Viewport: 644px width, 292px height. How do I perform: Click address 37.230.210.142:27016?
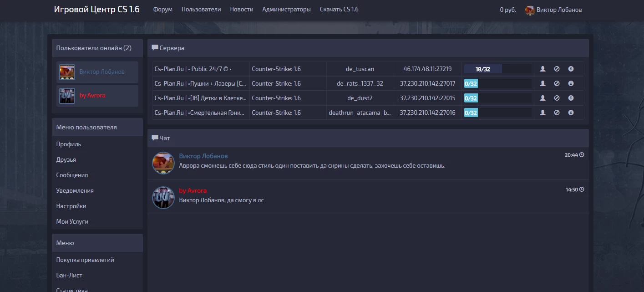[x=428, y=113]
